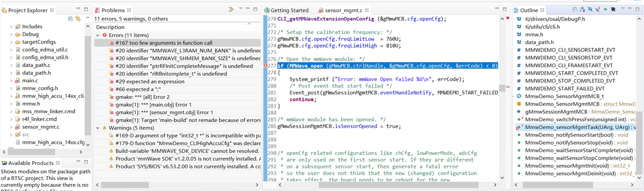The height and width of the screenshot is (191, 644).
Task: Select error '#167 too few arguments in function call'
Action: click(x=177, y=43)
